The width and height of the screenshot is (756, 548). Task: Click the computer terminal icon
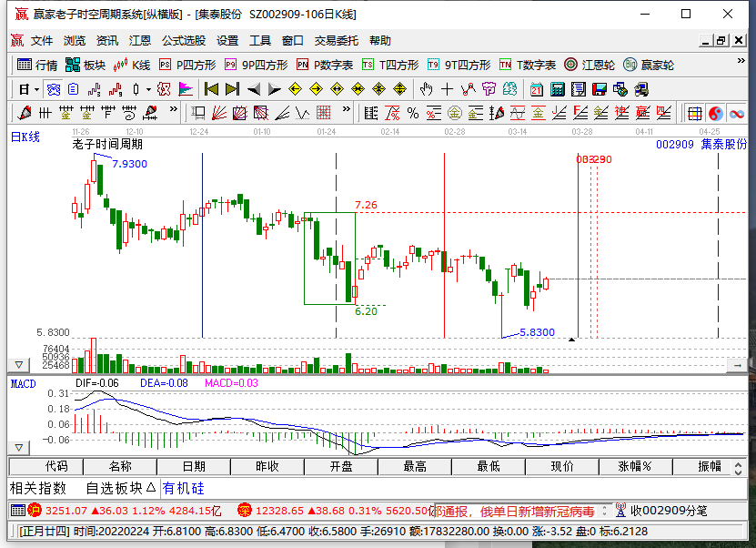(x=641, y=89)
